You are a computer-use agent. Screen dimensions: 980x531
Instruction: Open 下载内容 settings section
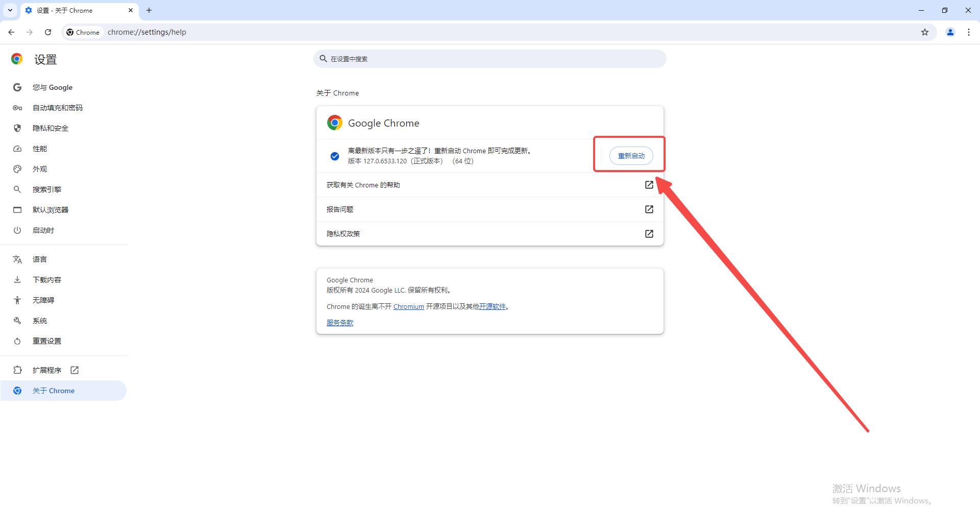(63, 280)
